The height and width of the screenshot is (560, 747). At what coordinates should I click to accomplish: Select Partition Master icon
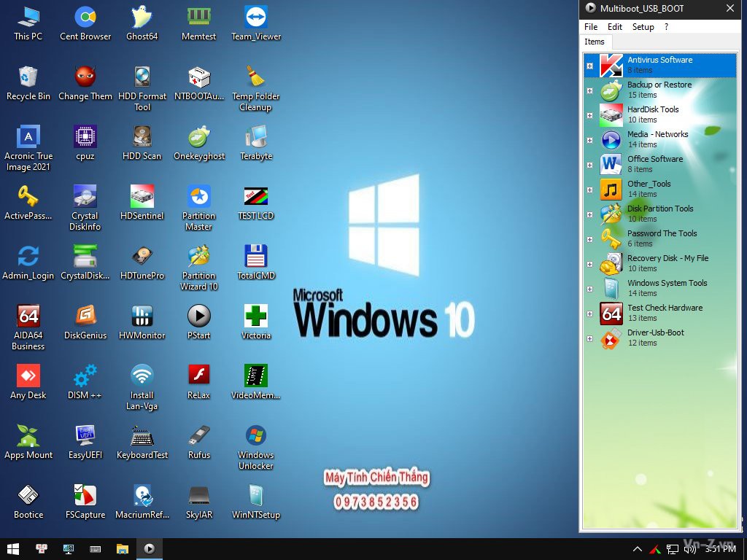click(x=198, y=208)
